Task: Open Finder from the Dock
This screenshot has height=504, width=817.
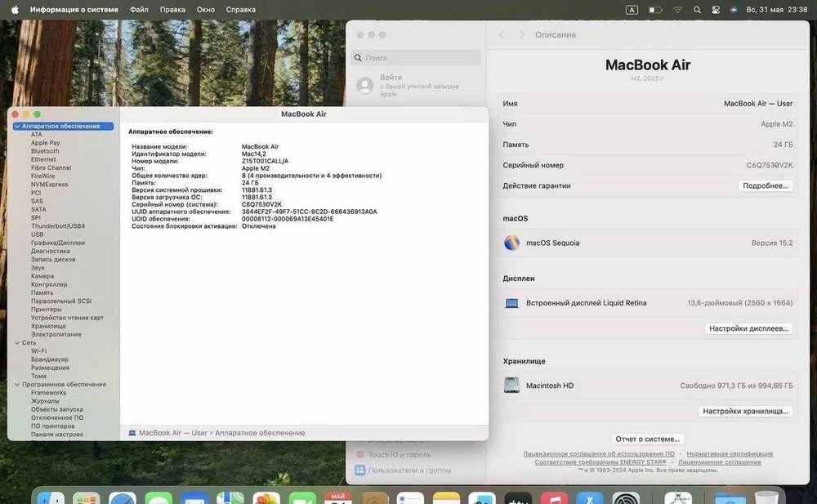Action: tap(51, 499)
